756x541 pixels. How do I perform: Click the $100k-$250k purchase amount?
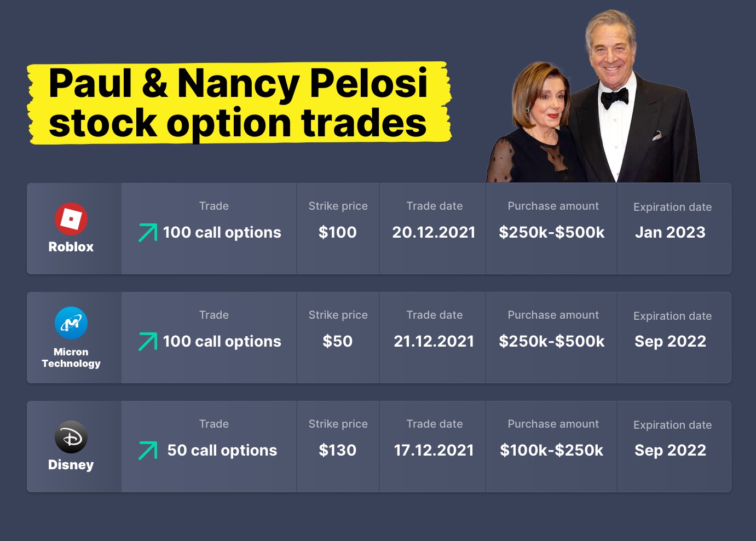tap(552, 450)
